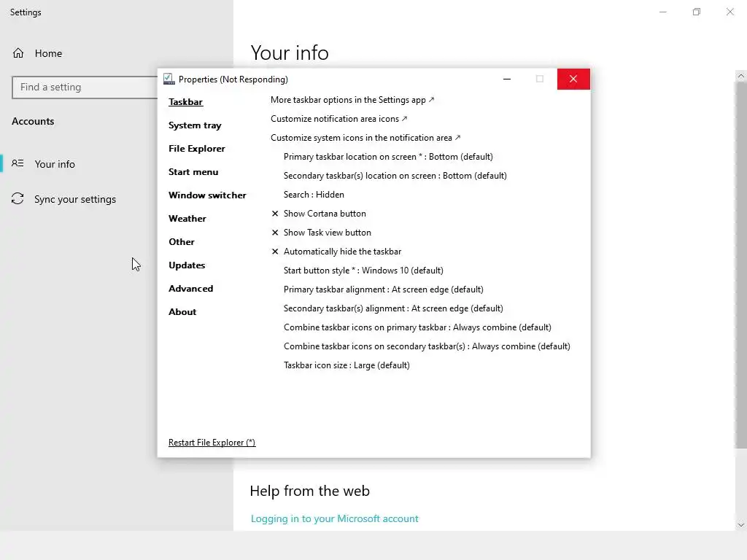Click the Home icon in Settings sidebar
747x560 pixels.
pos(18,52)
